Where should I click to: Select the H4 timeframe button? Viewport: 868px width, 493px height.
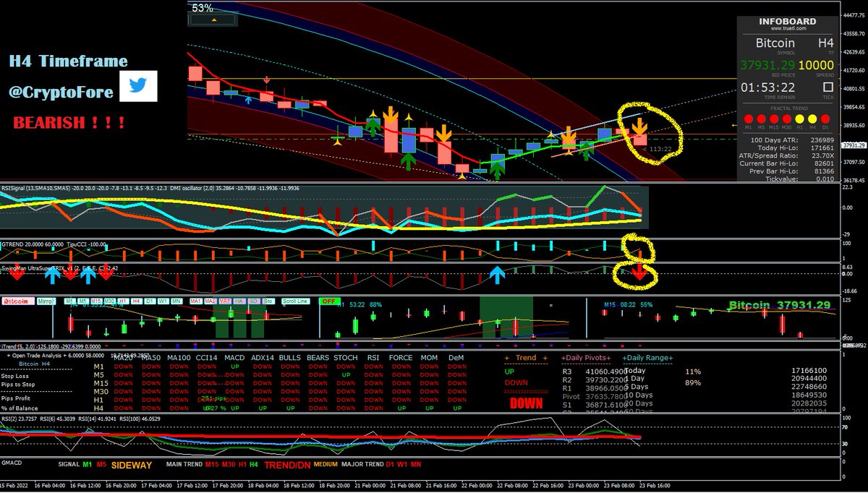(136, 301)
